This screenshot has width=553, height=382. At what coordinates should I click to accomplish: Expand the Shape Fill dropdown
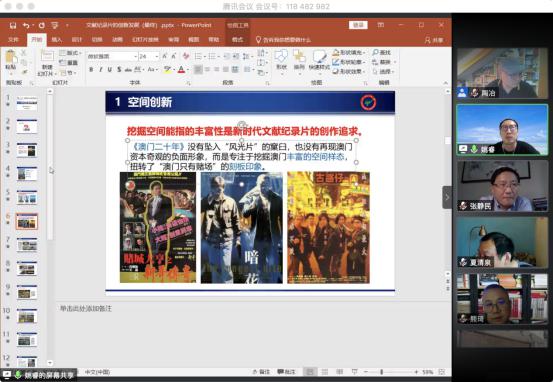[364, 53]
